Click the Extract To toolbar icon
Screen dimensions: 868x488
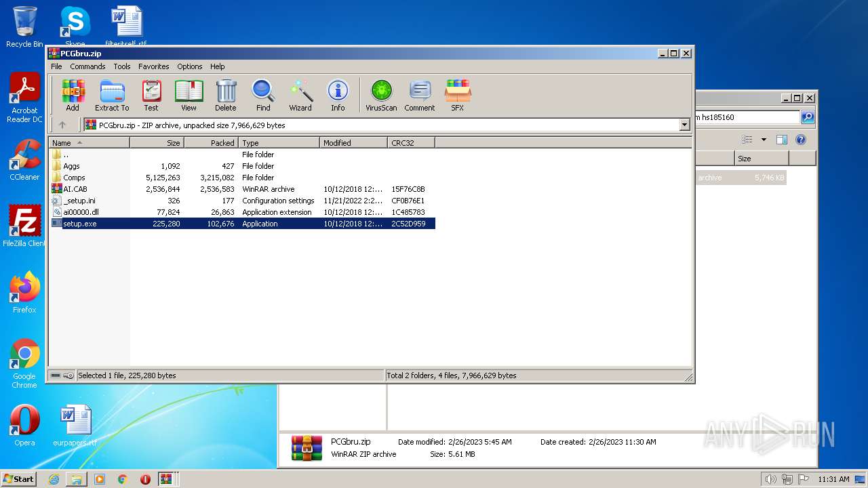pos(112,96)
